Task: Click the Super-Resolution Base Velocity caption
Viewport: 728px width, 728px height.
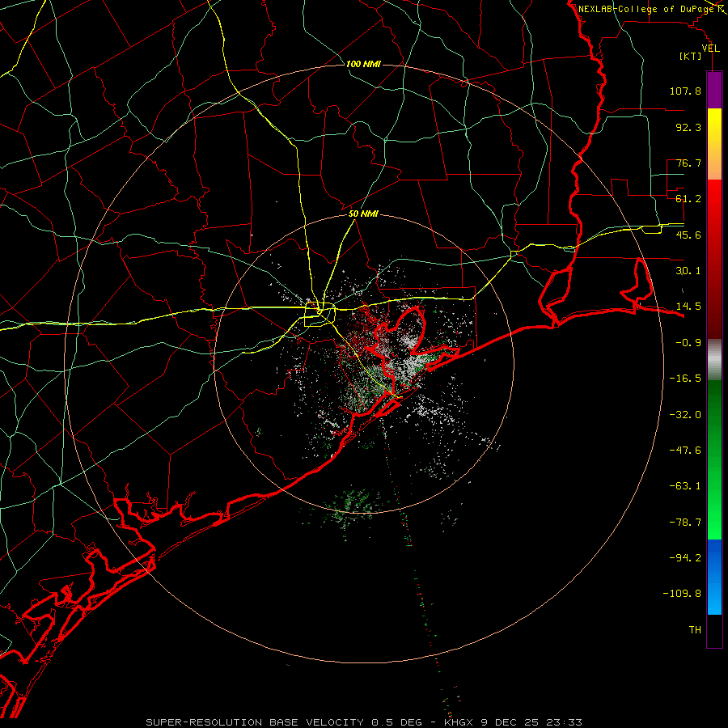Action: tap(363, 722)
